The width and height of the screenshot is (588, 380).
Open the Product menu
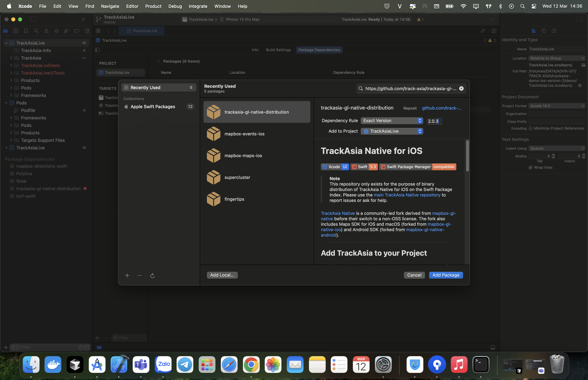[153, 6]
